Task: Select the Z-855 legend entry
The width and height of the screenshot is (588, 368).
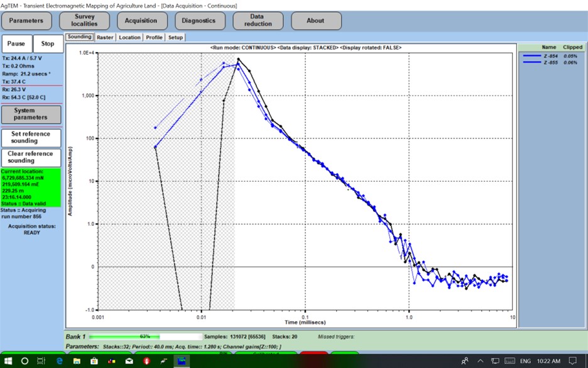Action: click(x=550, y=63)
